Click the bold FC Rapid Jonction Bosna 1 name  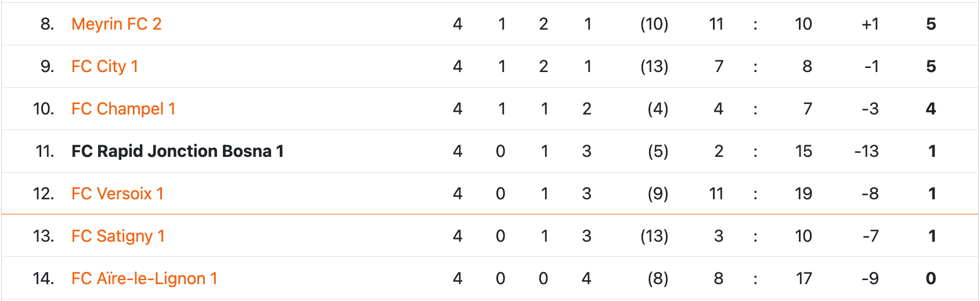[177, 151]
